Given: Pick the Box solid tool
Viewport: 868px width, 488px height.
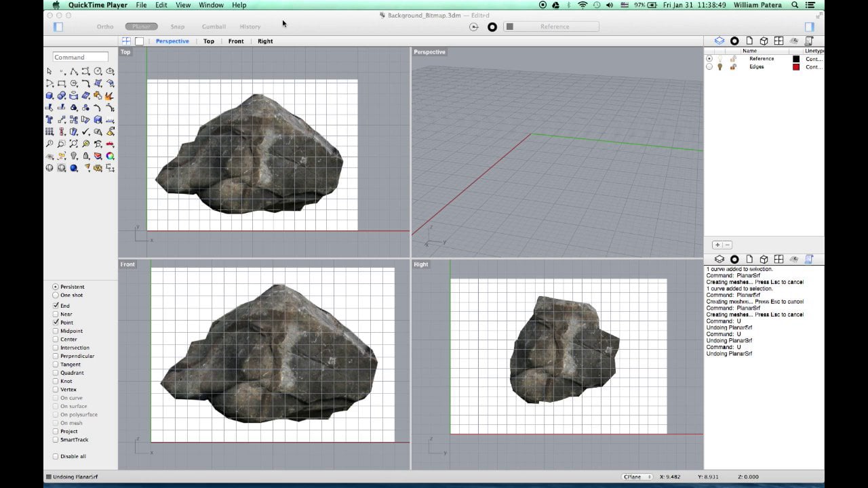Looking at the screenshot, I should tap(50, 96).
